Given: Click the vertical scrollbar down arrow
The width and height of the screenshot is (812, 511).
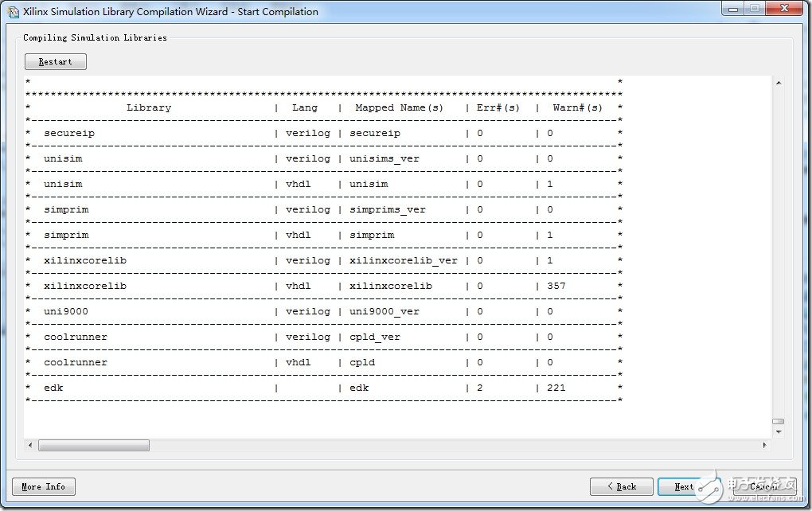Looking at the screenshot, I should (x=778, y=431).
